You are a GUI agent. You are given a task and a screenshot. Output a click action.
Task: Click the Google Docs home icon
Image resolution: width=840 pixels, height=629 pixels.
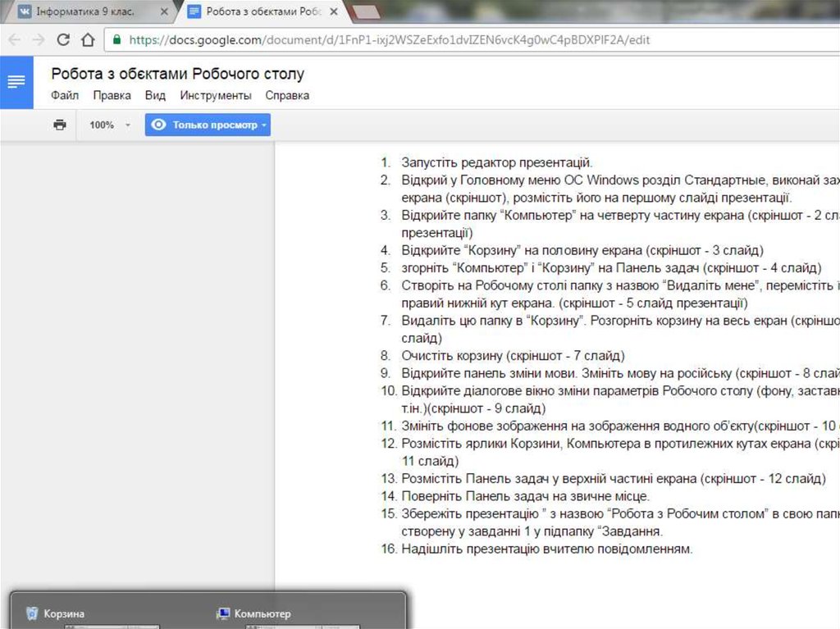click(x=16, y=82)
